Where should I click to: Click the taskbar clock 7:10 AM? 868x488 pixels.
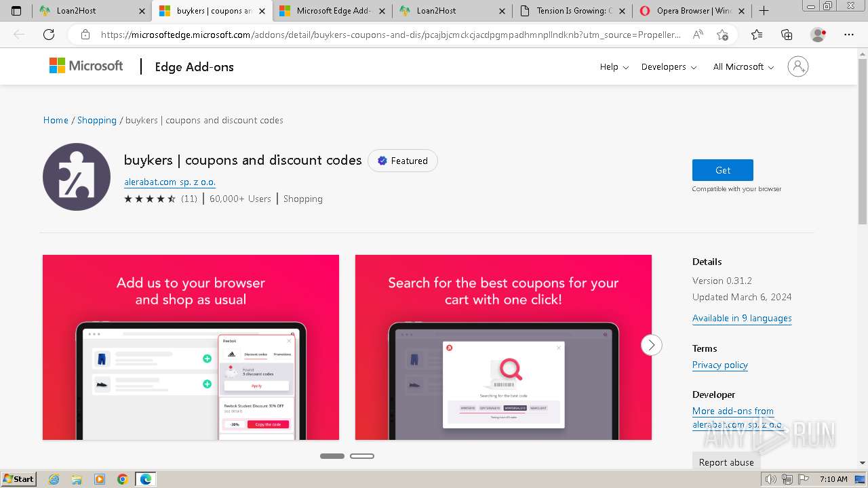[x=833, y=479]
